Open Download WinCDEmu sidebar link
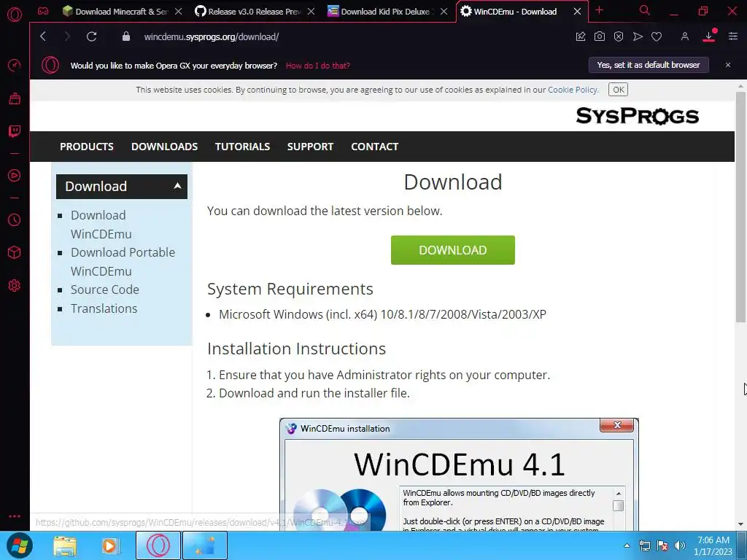Screen dimensions: 747x560 (x=101, y=225)
